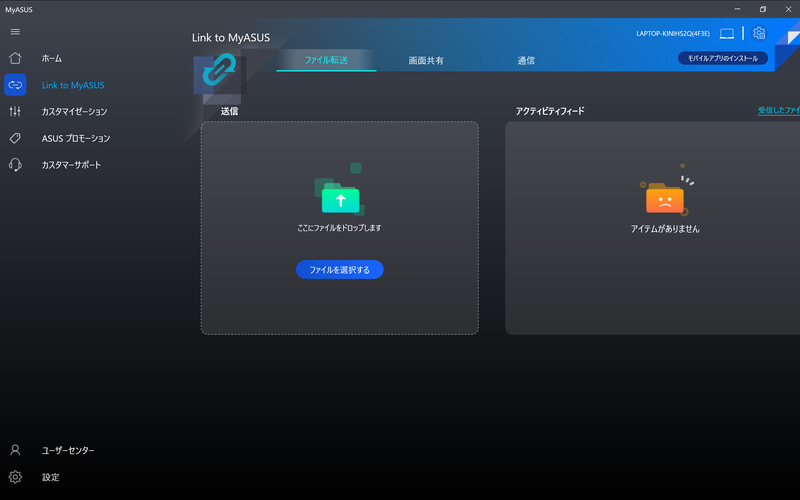Open the カスタマーサポート headset icon
The height and width of the screenshot is (500, 800).
click(15, 164)
